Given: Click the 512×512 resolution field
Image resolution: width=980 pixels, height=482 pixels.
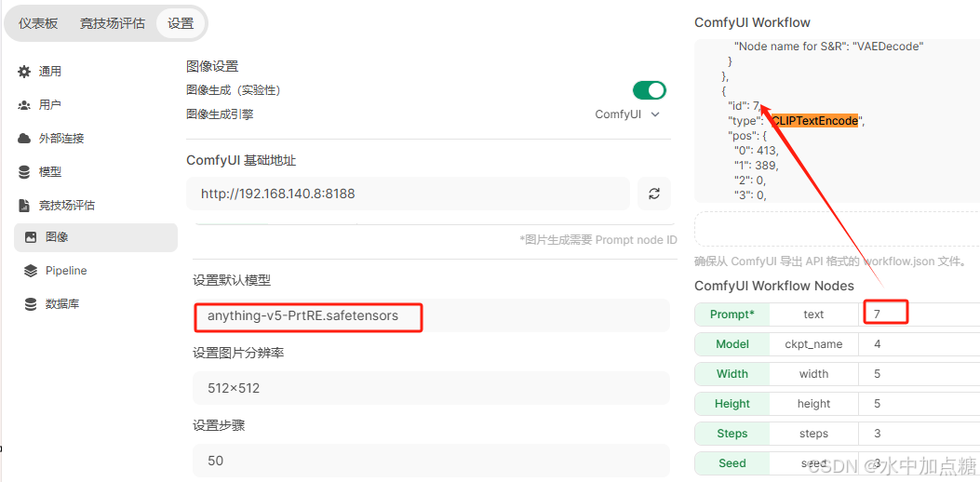Looking at the screenshot, I should 431,388.
